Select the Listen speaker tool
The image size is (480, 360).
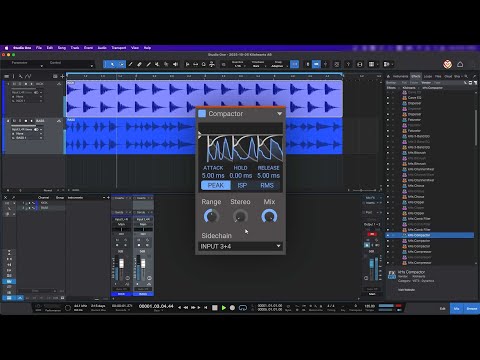175,64
